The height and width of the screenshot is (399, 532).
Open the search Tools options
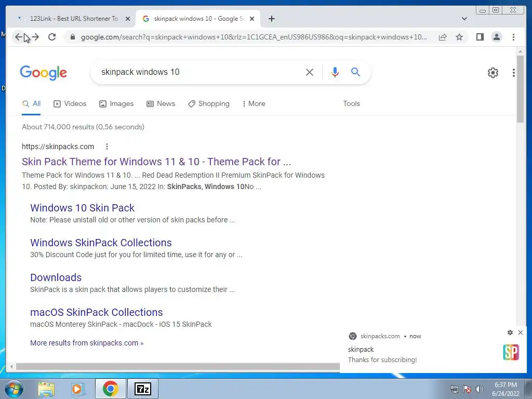pyautogui.click(x=351, y=104)
